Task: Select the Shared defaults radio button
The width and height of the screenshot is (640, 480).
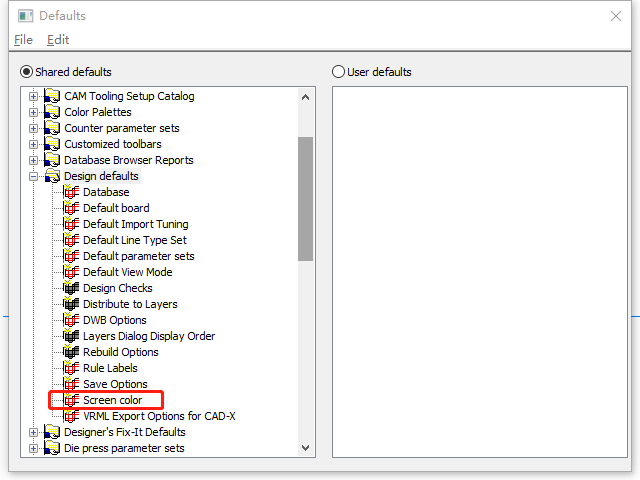Action: point(27,72)
